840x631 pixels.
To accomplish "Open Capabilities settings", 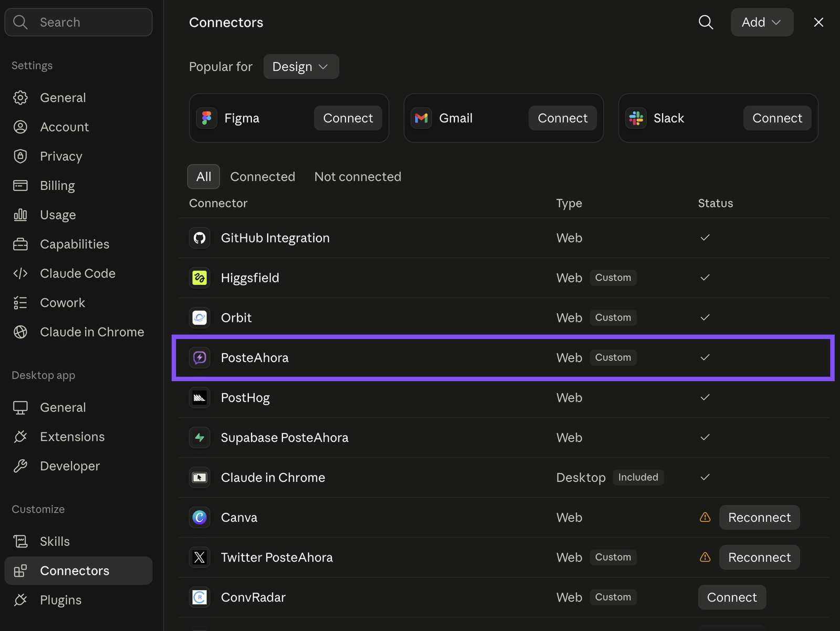I will coord(78,244).
